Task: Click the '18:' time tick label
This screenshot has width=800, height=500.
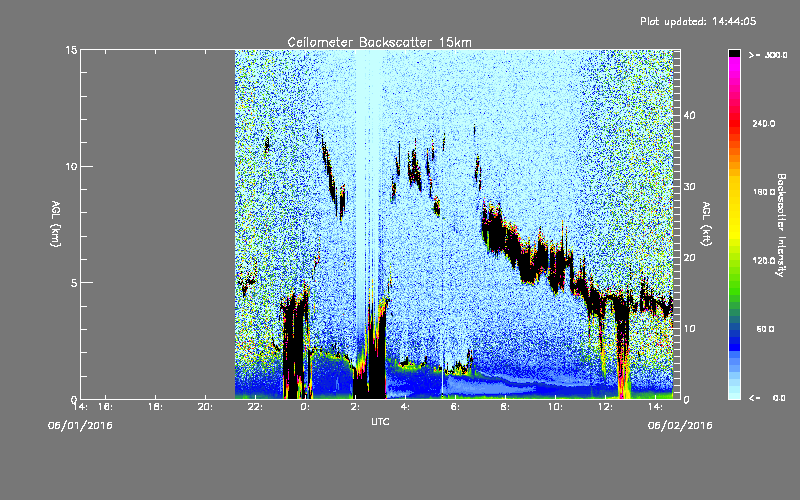Action: [x=155, y=407]
